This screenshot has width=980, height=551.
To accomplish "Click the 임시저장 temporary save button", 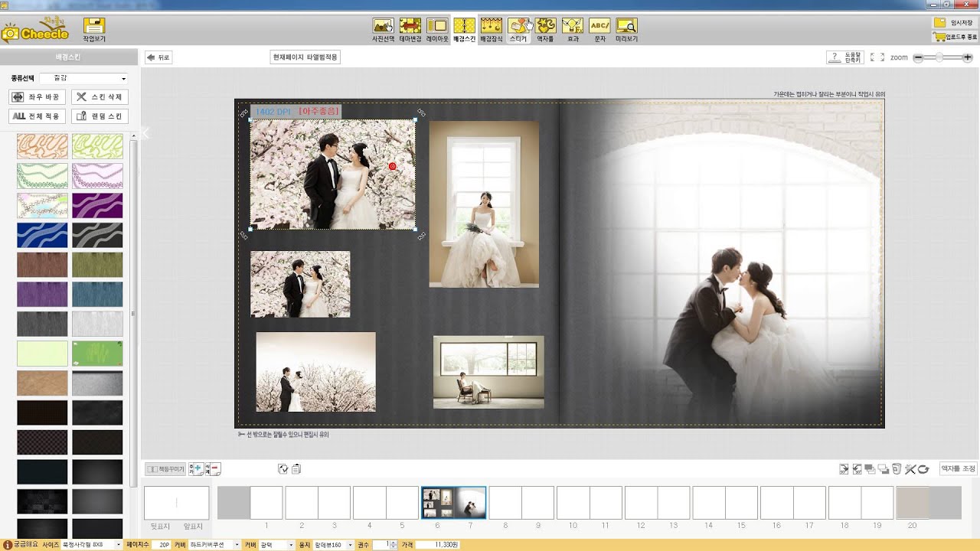I will tap(955, 23).
